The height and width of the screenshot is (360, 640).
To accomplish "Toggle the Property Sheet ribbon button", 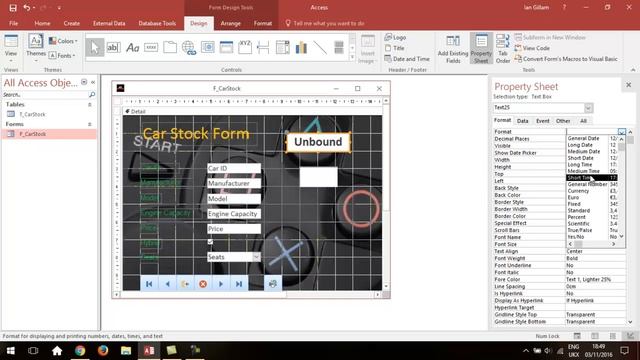I will pos(481,49).
